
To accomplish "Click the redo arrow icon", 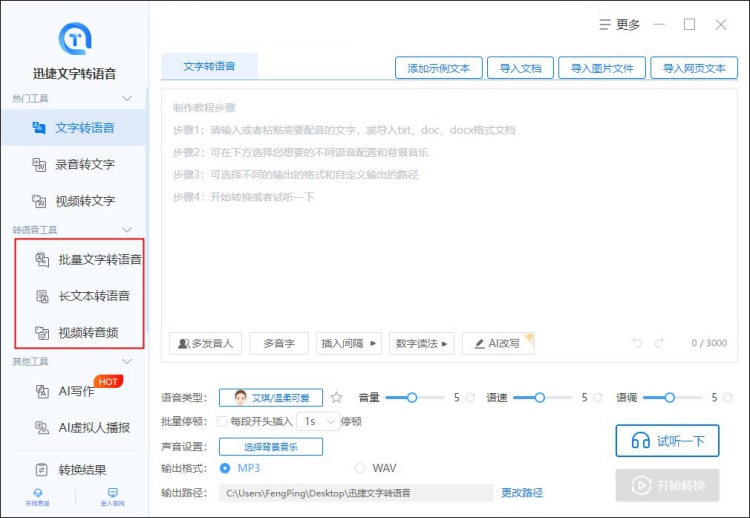I will [659, 342].
